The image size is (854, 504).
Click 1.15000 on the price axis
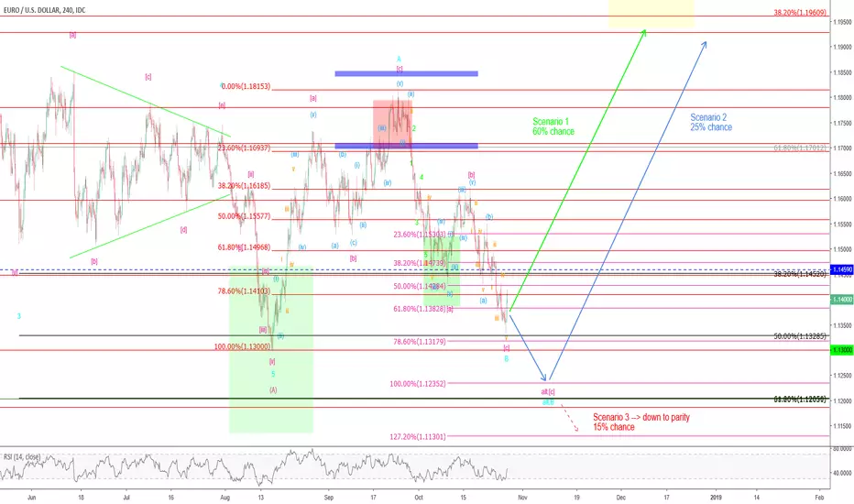tap(843, 249)
